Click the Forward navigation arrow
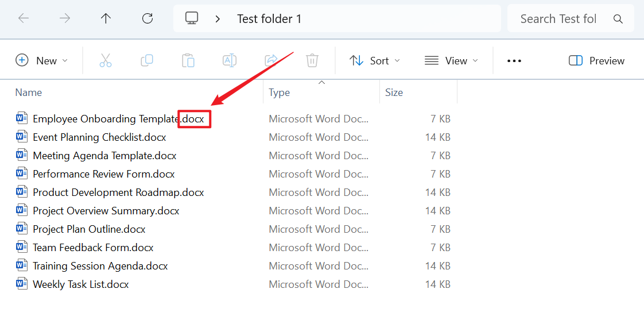This screenshot has width=644, height=312. 65,18
